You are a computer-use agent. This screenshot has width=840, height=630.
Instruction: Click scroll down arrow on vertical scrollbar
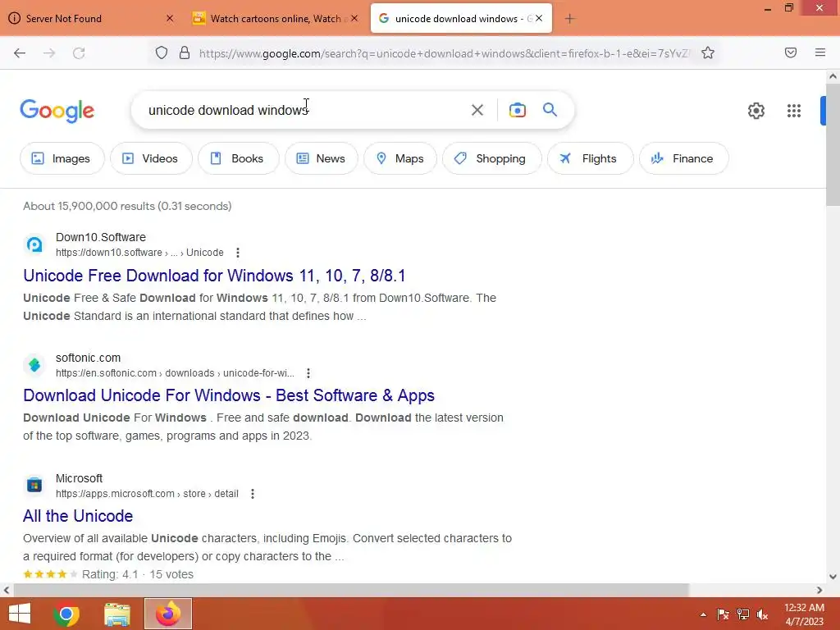(x=833, y=577)
